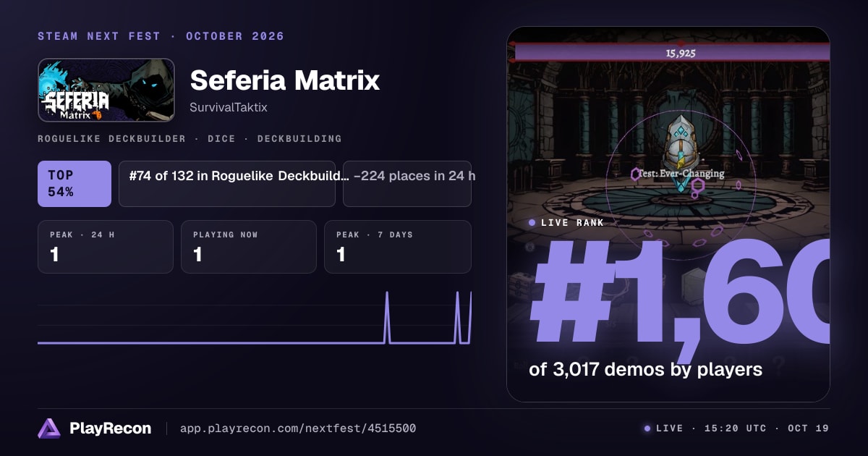Open the app.playrecon.com/nextfest/4515500 link
This screenshot has width=868, height=456.
coord(297,428)
